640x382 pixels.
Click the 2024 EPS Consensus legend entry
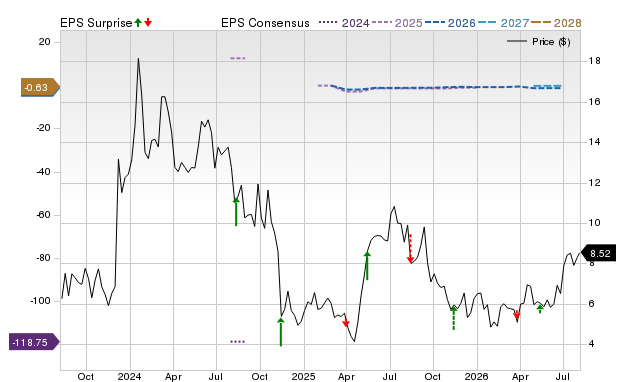(344, 23)
